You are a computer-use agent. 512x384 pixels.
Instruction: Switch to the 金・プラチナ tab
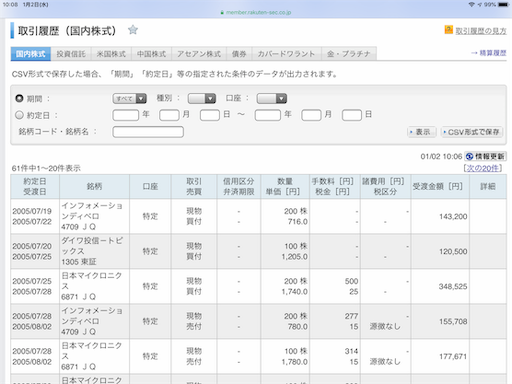(349, 54)
